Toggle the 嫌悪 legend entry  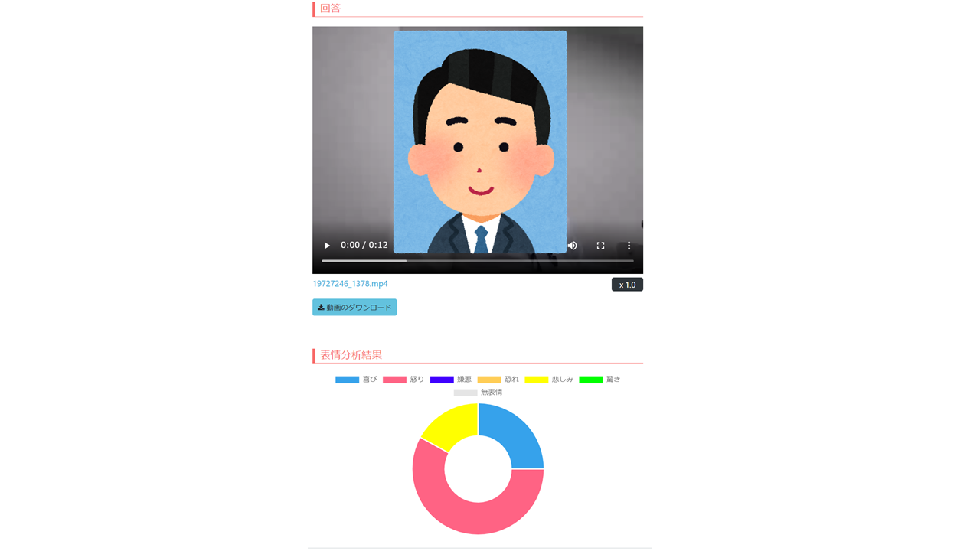click(x=451, y=380)
